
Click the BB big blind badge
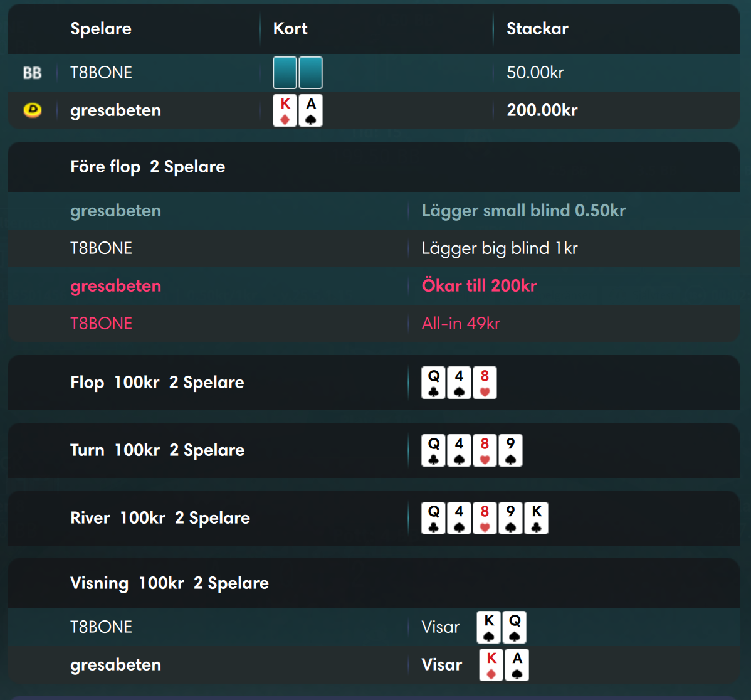click(33, 73)
